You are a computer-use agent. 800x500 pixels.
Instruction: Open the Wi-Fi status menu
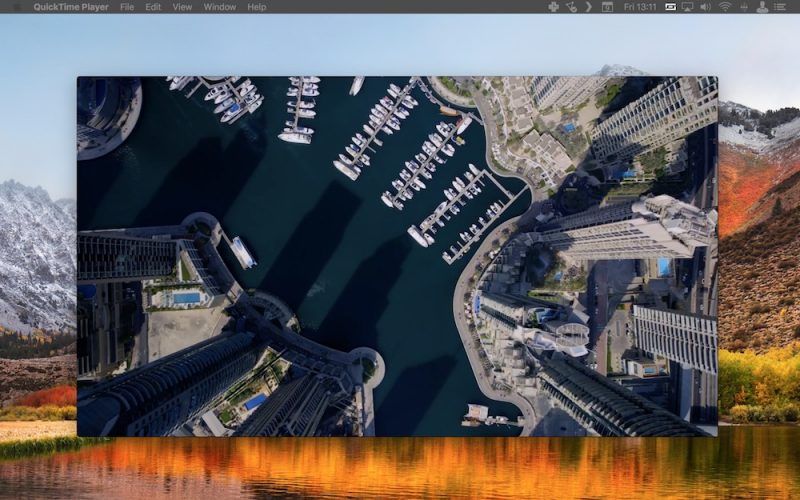pos(724,7)
